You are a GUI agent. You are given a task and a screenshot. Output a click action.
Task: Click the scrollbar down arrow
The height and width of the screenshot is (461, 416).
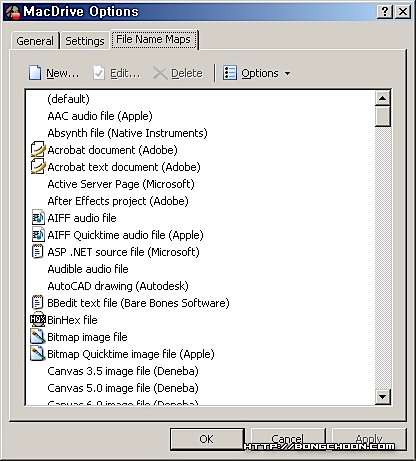coord(382,397)
